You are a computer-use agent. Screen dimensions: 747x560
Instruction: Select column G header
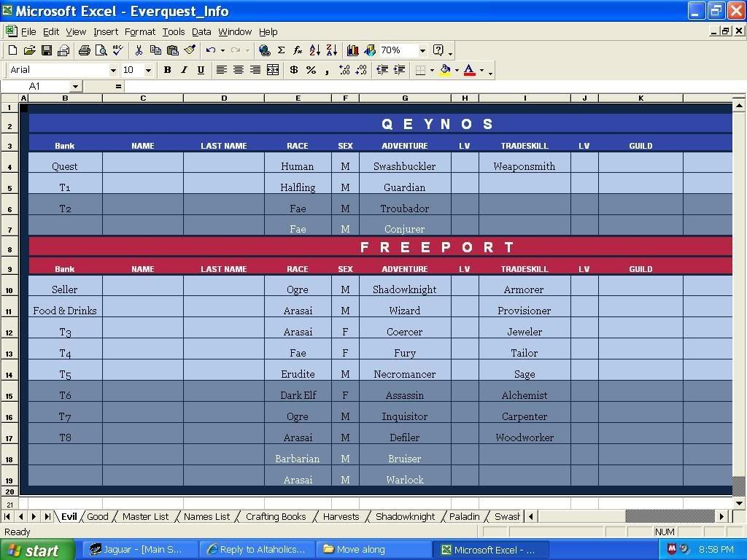pos(405,98)
